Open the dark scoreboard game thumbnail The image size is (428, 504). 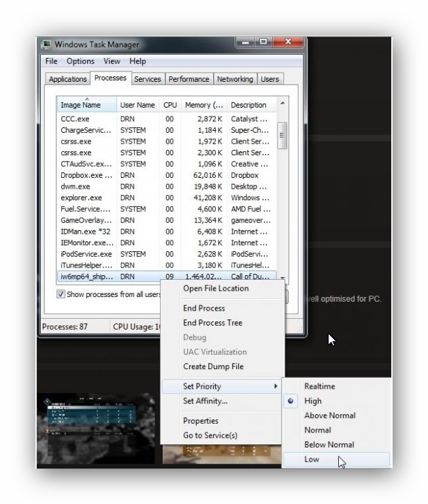click(x=96, y=428)
